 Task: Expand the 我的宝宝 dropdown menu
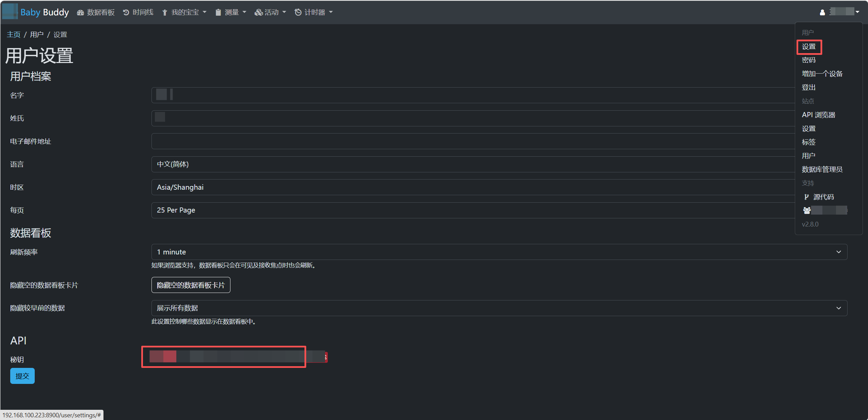(x=205, y=12)
